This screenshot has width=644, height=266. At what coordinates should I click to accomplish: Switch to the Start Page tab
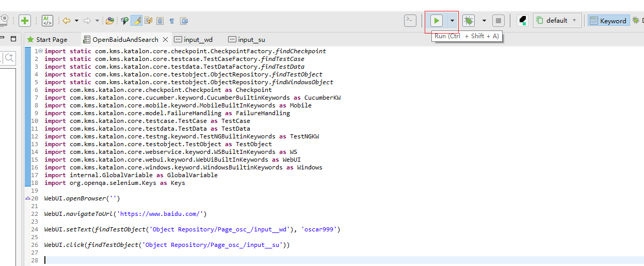pos(47,39)
